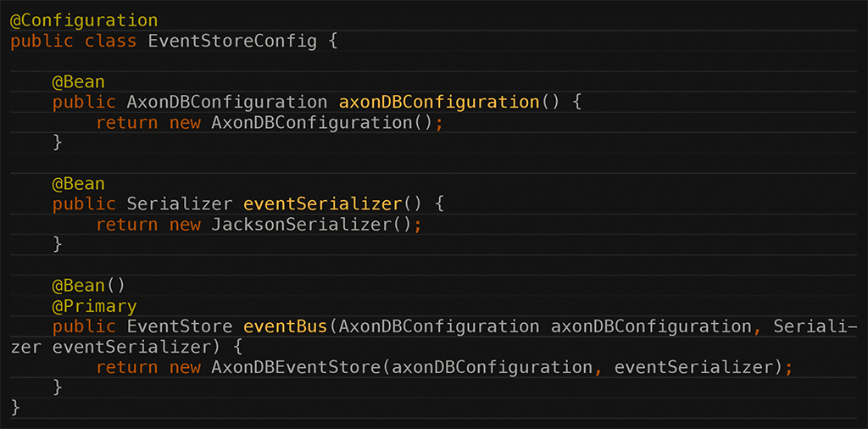
Task: Click the second @Bean annotation
Action: coord(79,184)
